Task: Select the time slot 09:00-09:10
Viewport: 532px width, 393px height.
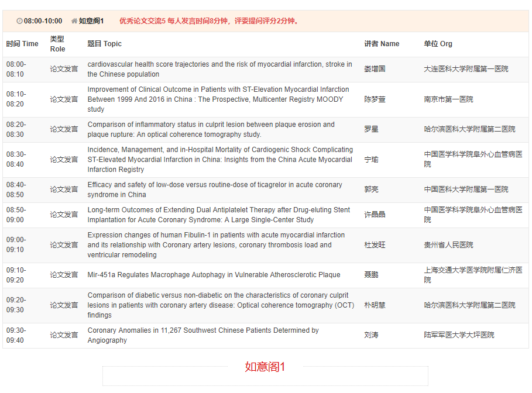Action: click(x=16, y=245)
